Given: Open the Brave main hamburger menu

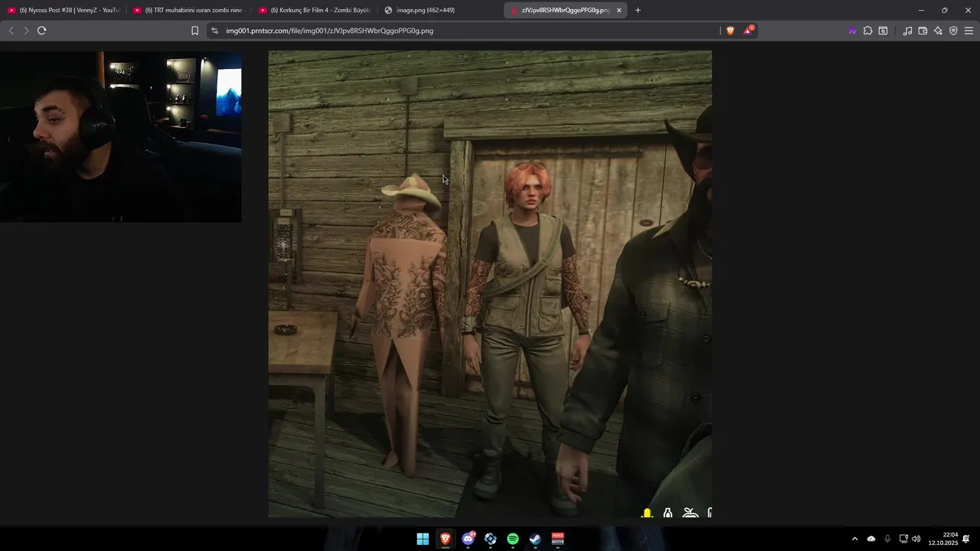Looking at the screenshot, I should coord(969,31).
